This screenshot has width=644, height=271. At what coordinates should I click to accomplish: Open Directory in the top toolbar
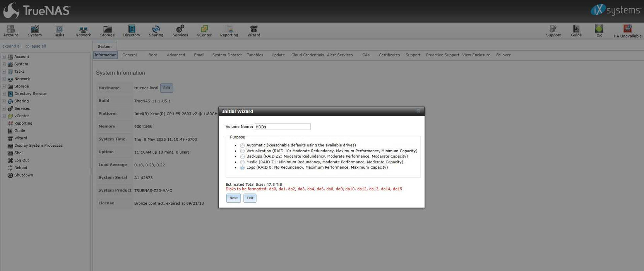tap(132, 31)
